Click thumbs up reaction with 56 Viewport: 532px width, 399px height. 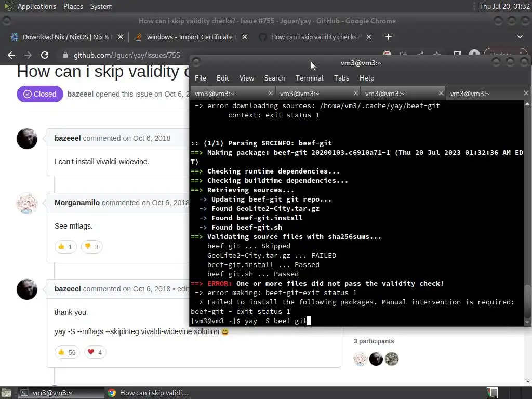(67, 352)
